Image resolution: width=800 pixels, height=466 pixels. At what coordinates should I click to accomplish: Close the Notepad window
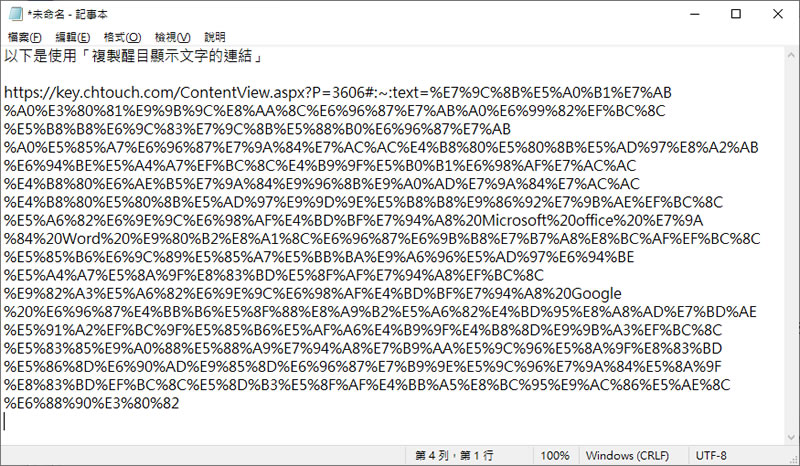click(x=778, y=14)
